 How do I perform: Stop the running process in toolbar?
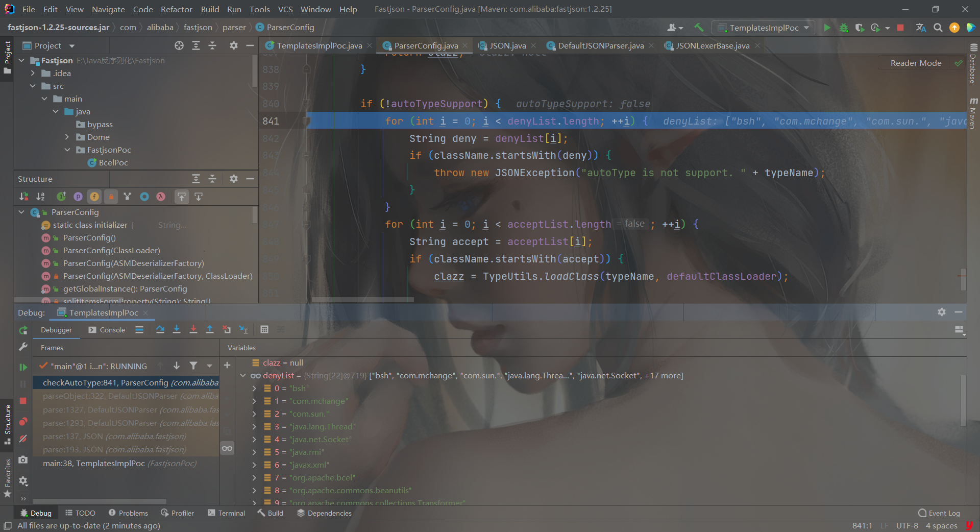pyautogui.click(x=900, y=28)
